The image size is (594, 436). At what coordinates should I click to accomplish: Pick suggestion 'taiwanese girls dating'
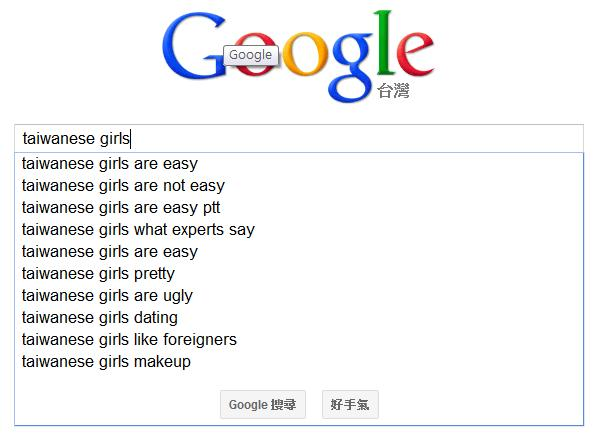point(299,317)
